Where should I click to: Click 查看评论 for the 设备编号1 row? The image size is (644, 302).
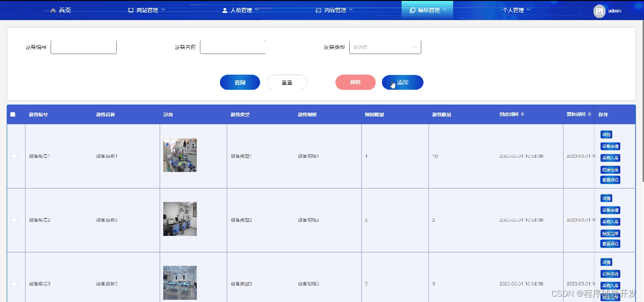tap(610, 180)
